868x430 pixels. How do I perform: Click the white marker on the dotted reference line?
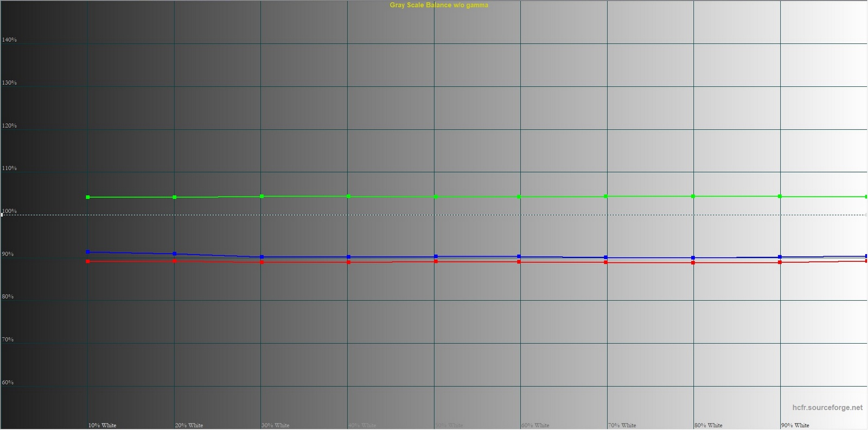tap(2, 215)
